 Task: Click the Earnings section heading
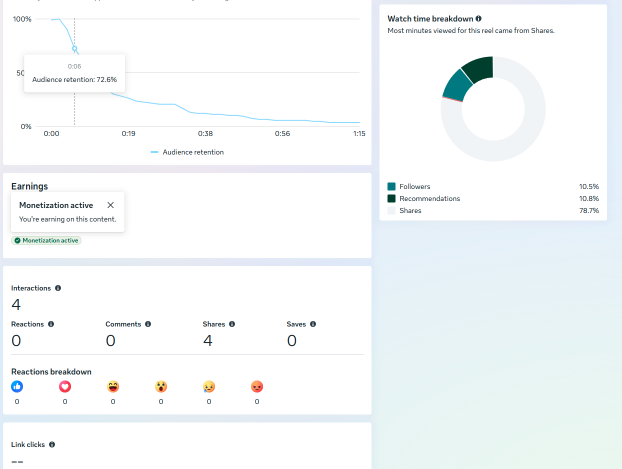(x=29, y=186)
